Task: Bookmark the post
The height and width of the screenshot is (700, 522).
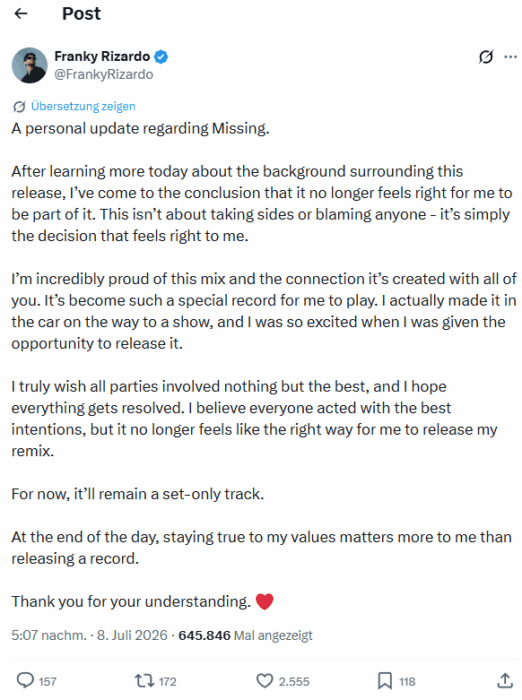Action: click(384, 681)
